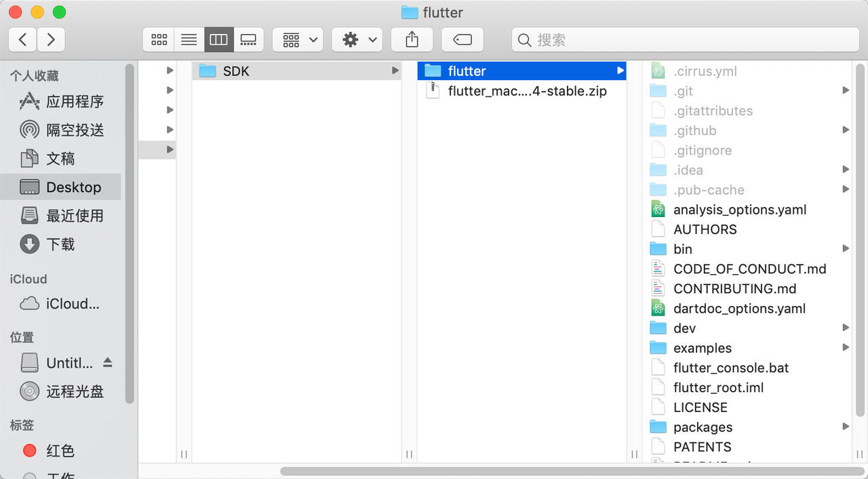Expand the bin folder arrow
This screenshot has width=868, height=479.
(846, 249)
